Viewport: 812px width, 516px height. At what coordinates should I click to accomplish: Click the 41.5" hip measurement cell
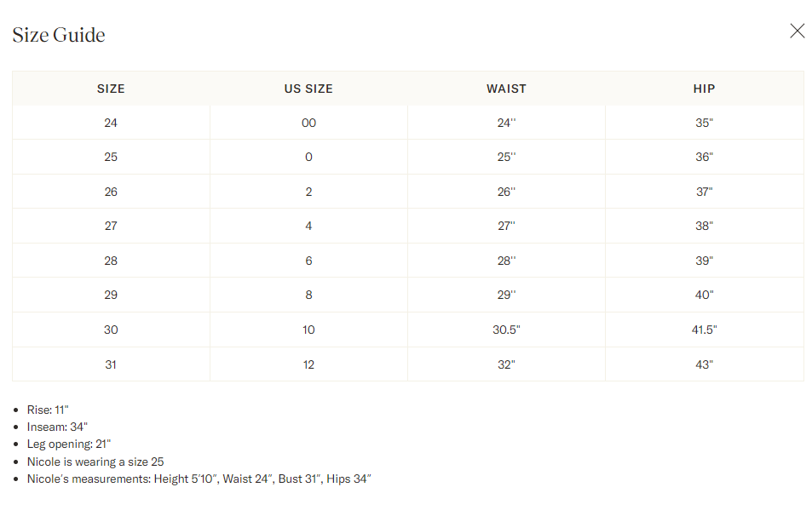coord(705,330)
